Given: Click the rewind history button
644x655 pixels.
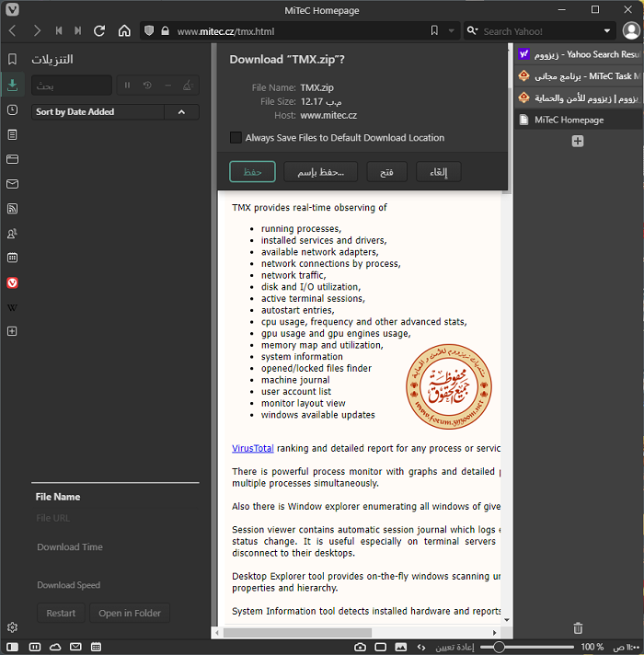Looking at the screenshot, I should (x=59, y=31).
